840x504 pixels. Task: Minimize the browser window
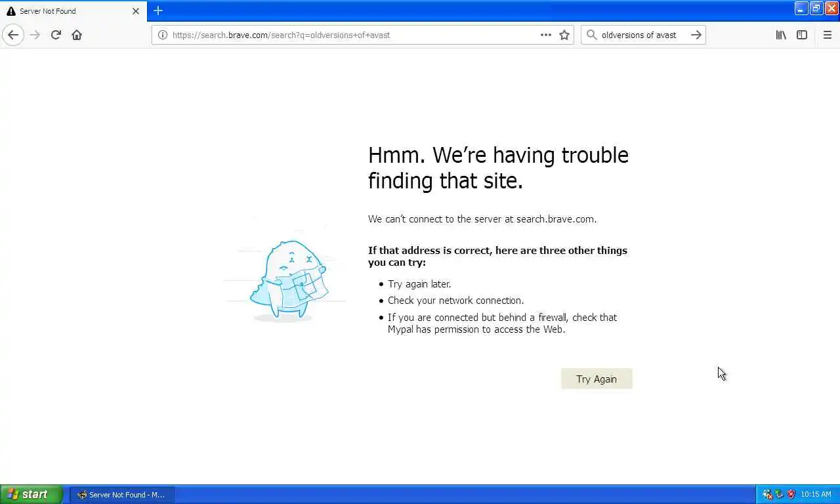[x=801, y=8]
